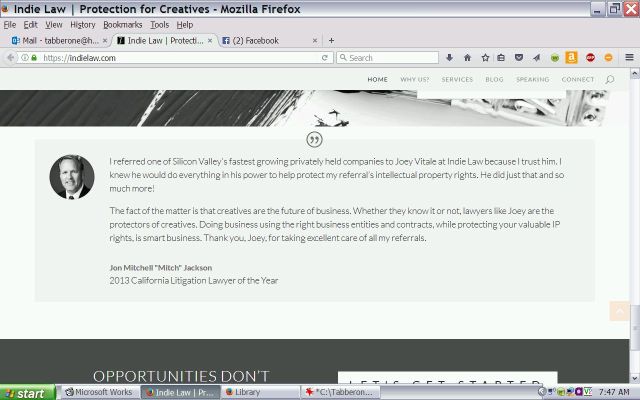
Task: Click the Pocket shield icon
Action: point(518,58)
